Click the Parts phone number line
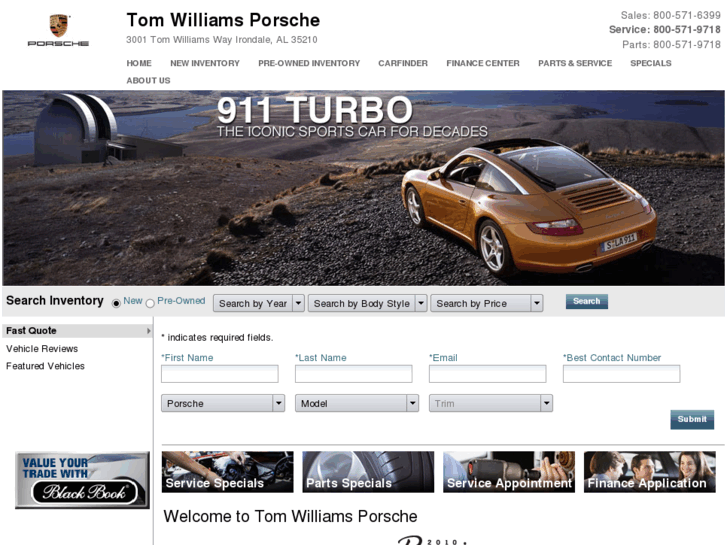727x545 pixels. pyautogui.click(x=671, y=45)
